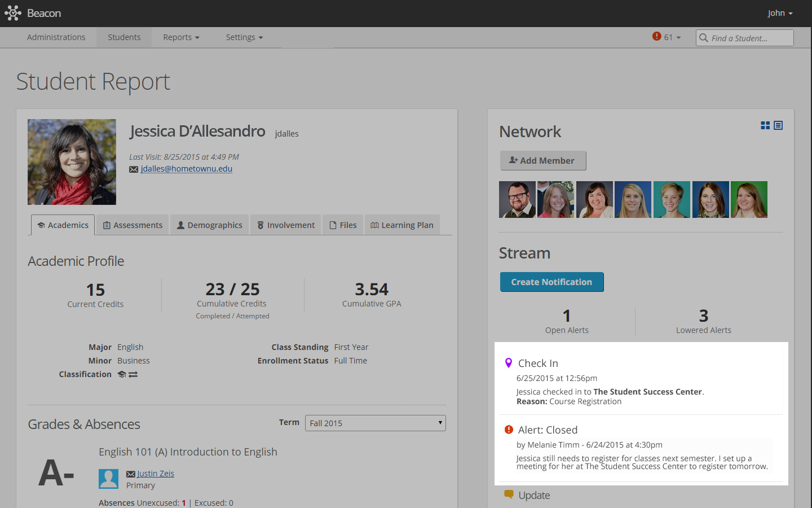Click the notification alert icon showing 61
The image size is (812, 508).
click(x=656, y=36)
